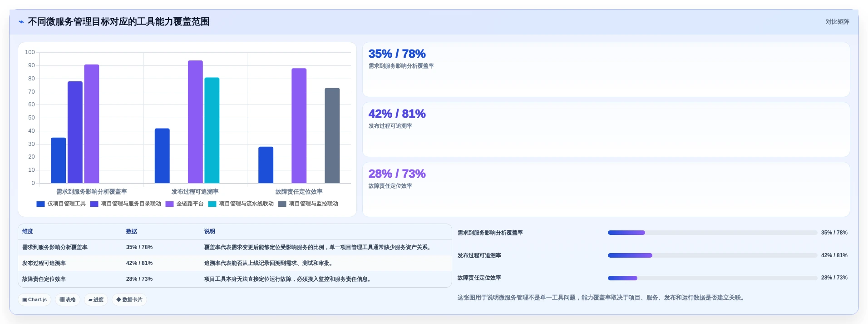Click the 42% / 81% value beside progress bar

[834, 255]
